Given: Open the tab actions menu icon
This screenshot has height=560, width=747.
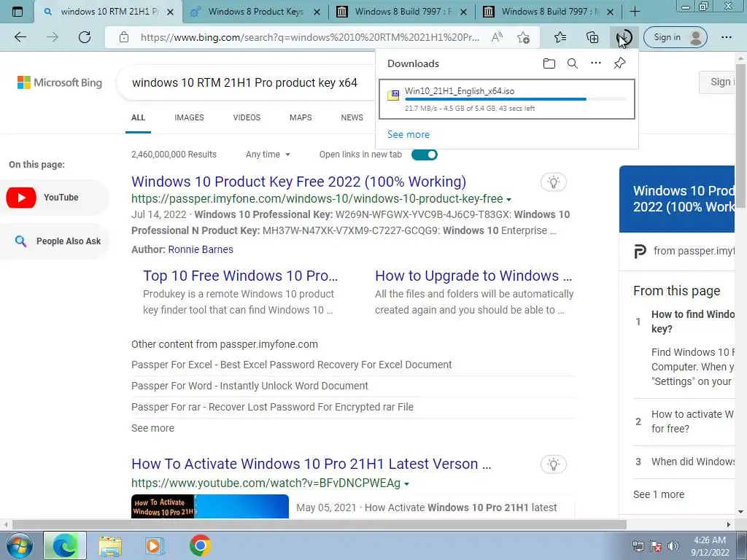Looking at the screenshot, I should pos(18,12).
